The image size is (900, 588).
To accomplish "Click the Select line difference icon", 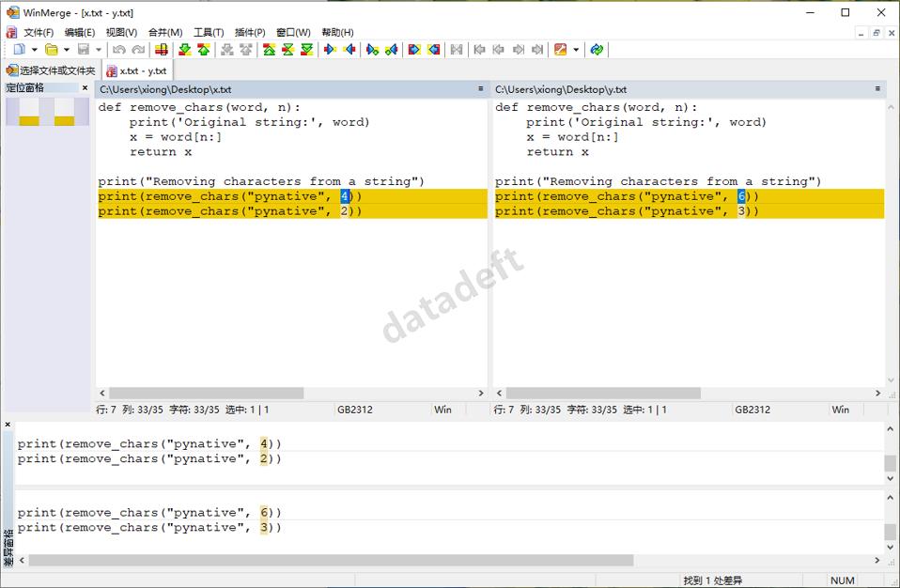I will [162, 50].
